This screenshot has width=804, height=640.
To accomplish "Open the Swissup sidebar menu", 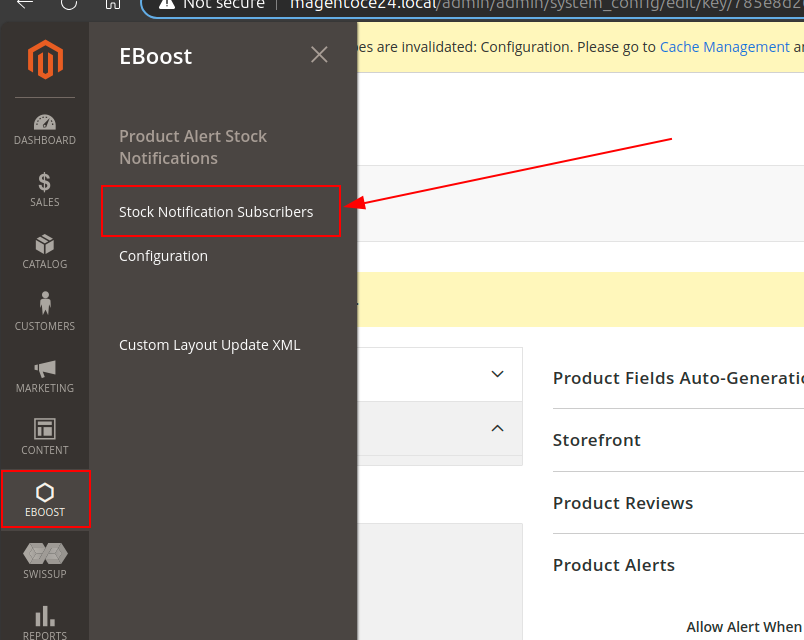I will pyautogui.click(x=45, y=560).
